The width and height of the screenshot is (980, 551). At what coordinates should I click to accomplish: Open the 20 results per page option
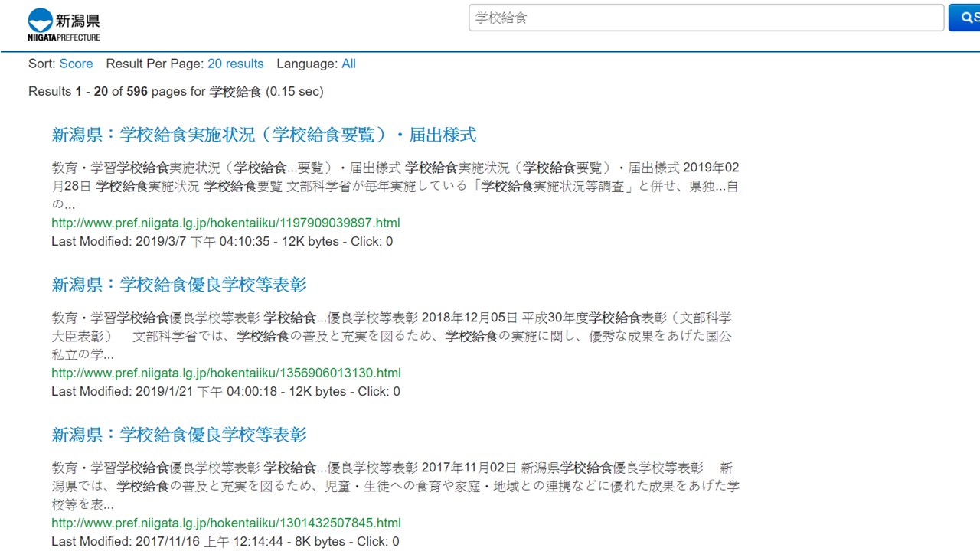[x=235, y=64]
